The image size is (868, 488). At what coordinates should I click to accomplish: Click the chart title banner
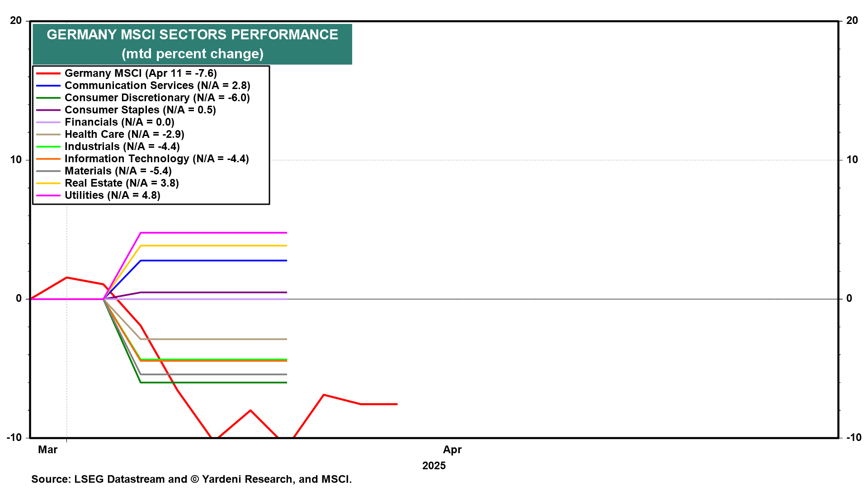[x=192, y=44]
